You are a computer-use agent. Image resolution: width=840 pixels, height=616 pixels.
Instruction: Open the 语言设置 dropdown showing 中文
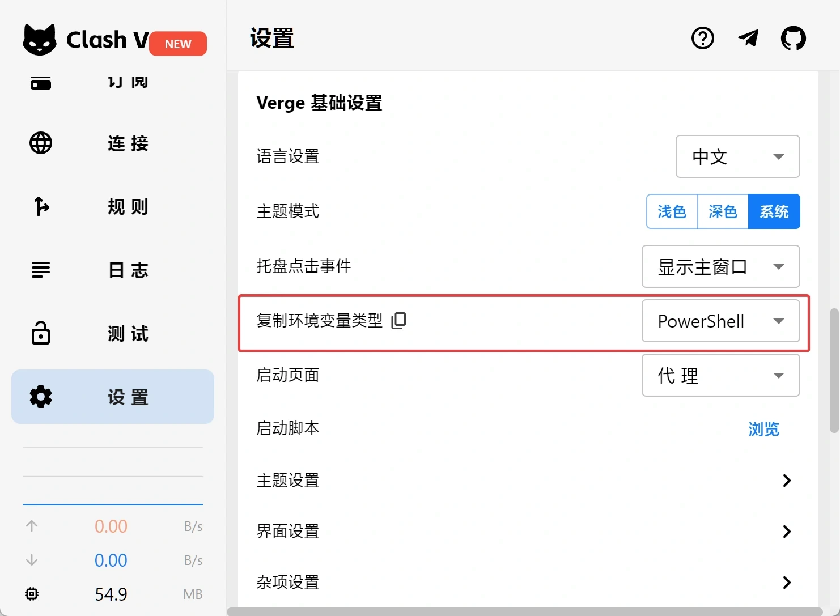pyautogui.click(x=738, y=156)
